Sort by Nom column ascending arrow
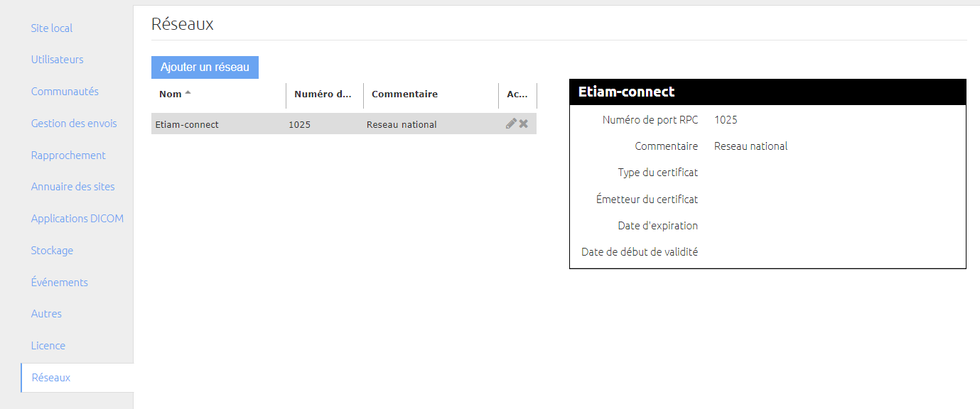This screenshot has width=980, height=409. tap(188, 93)
